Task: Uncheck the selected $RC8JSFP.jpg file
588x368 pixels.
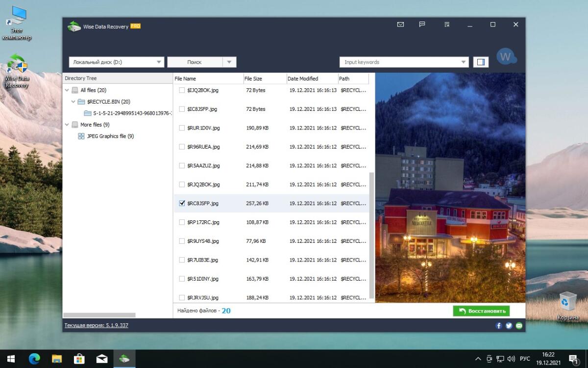Action: [x=181, y=203]
